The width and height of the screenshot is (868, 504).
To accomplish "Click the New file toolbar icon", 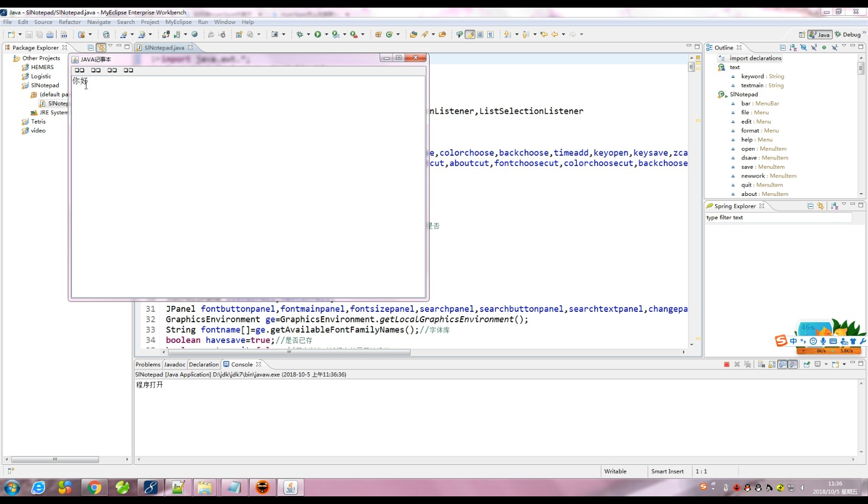I will (11, 34).
